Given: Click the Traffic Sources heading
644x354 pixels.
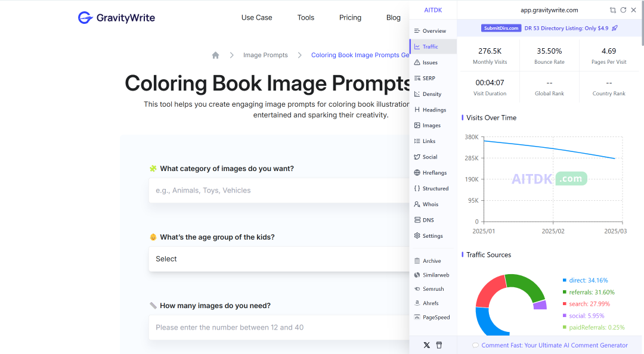Looking at the screenshot, I should [x=489, y=254].
